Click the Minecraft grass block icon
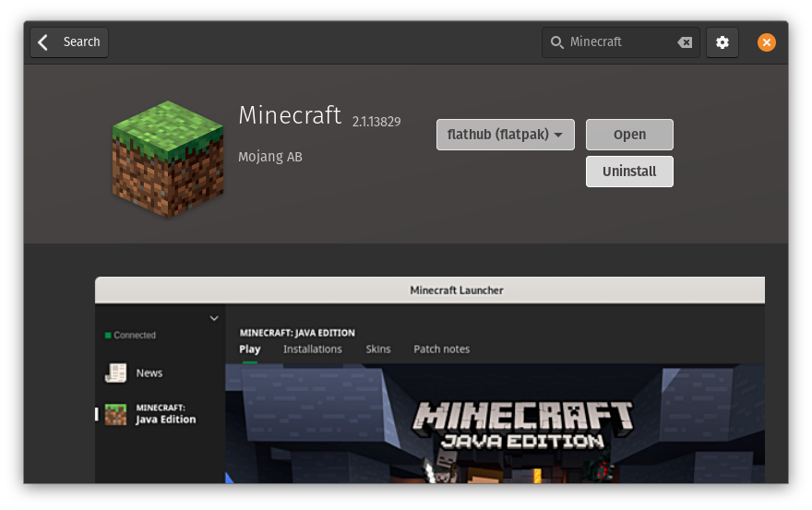Image resolution: width=812 pixels, height=510 pixels. 168,159
